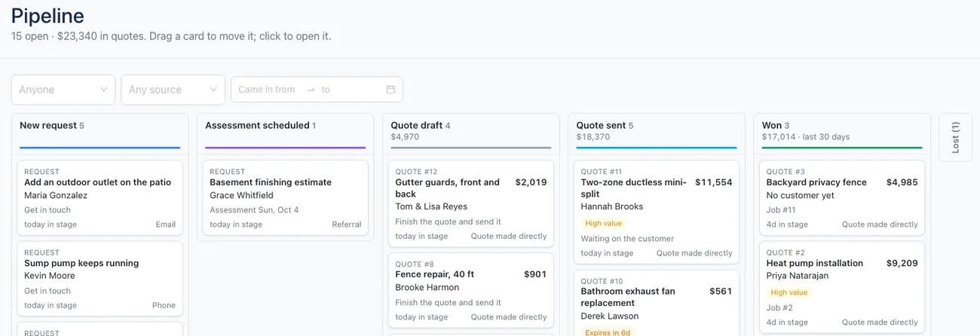Click the Job #11 label
This screenshot has height=336, width=980.
coord(781,210)
